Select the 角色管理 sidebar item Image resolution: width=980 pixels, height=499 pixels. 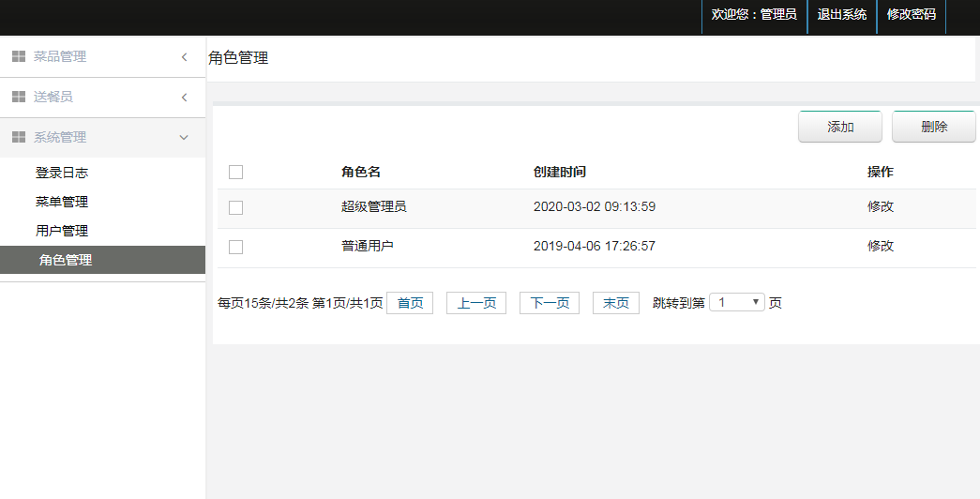click(x=102, y=260)
